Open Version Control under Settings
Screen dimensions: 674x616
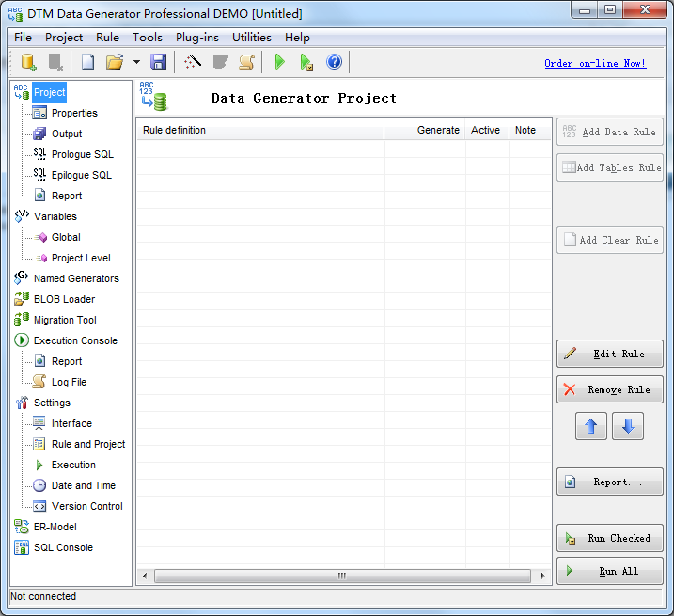(x=86, y=506)
